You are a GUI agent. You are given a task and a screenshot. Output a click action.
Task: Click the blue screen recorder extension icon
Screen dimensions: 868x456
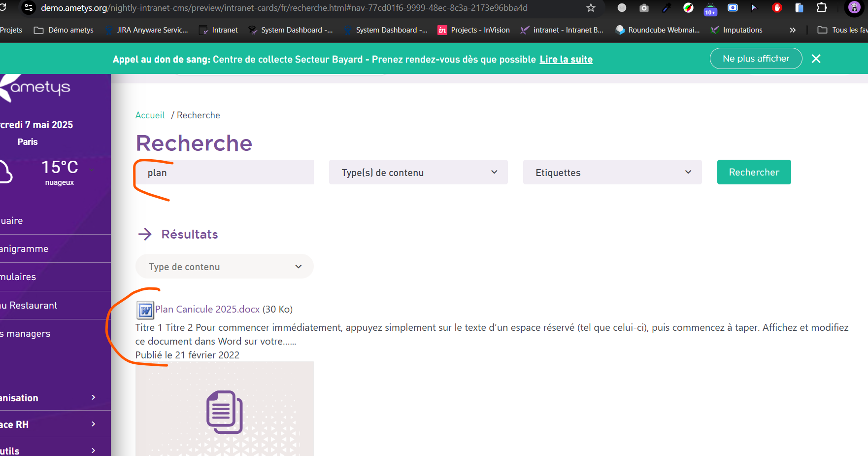click(733, 8)
